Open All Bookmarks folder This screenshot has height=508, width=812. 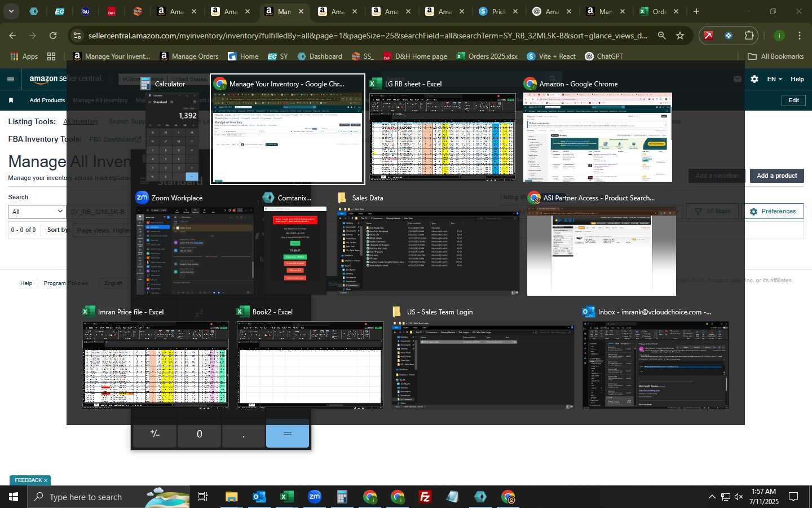(x=775, y=56)
